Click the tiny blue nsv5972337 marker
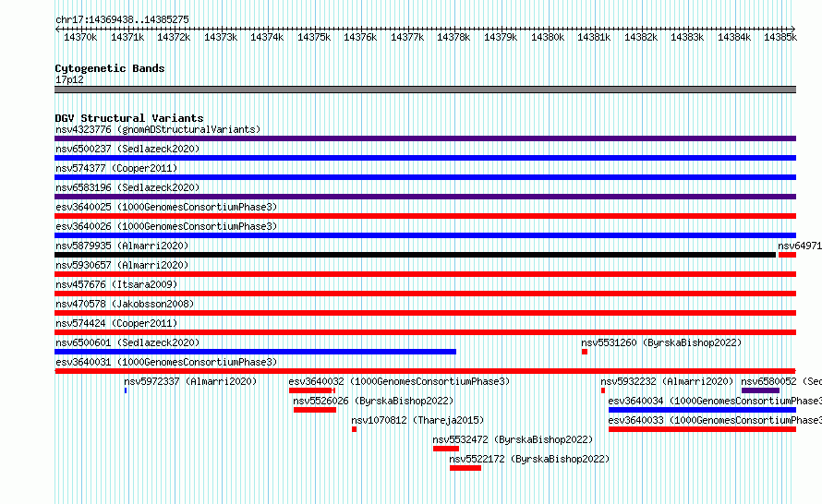This screenshot has width=822, height=504. tap(126, 390)
